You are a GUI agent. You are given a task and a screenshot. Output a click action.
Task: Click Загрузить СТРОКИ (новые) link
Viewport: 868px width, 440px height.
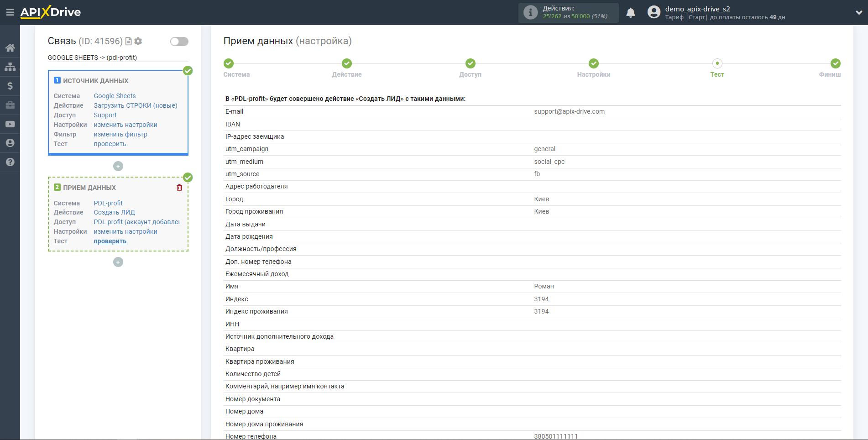click(x=136, y=105)
